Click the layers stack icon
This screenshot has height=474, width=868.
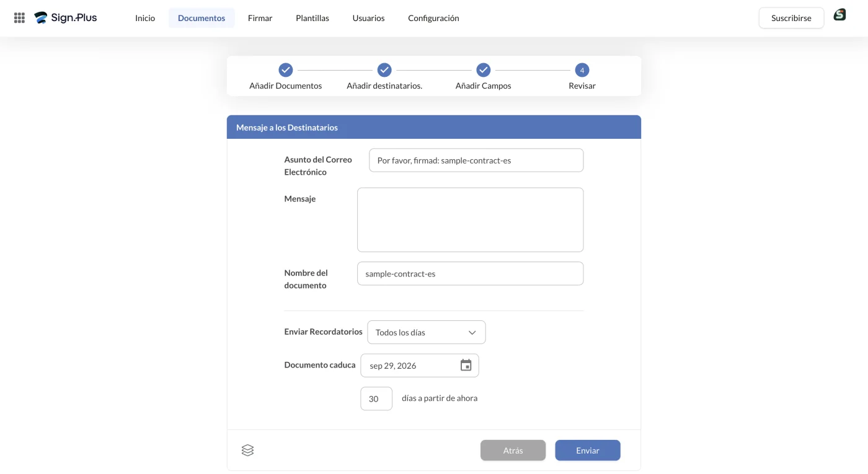[247, 450]
